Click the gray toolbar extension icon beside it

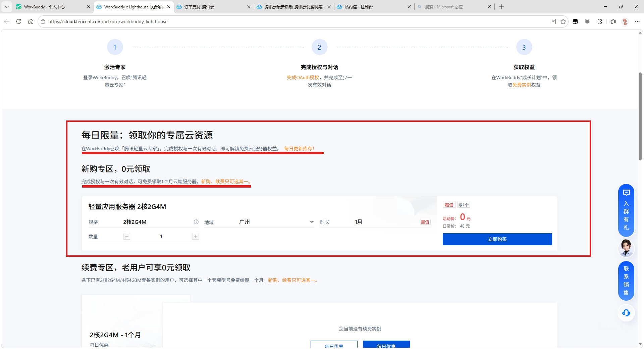click(587, 21)
